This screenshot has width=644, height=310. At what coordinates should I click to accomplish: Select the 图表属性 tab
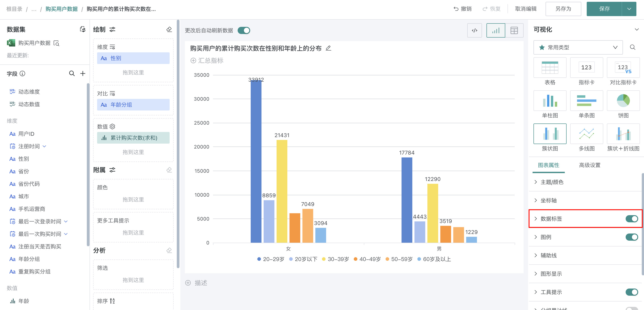[x=548, y=165]
